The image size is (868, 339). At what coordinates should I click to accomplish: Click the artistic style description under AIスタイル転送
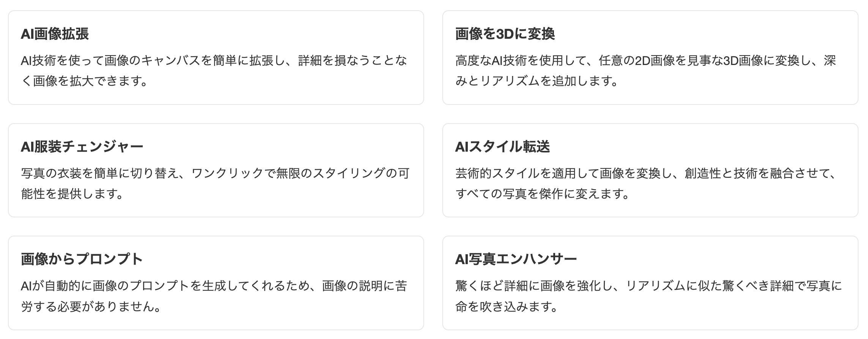(x=645, y=184)
